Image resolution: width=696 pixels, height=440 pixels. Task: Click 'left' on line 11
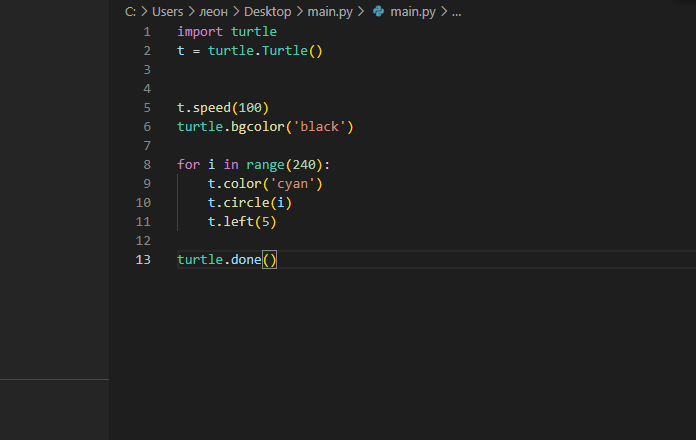tap(238, 222)
